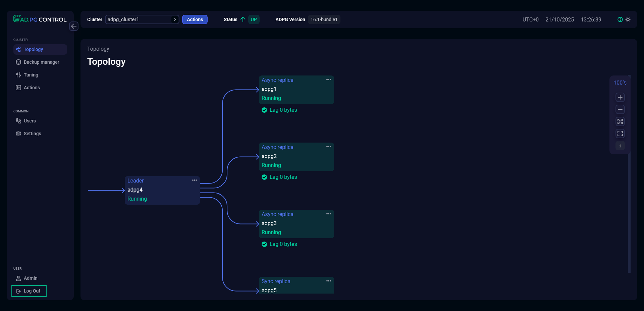Screen dimensions: 644x311
Task: Click the zoom in plus icon
Action: coord(620,97)
